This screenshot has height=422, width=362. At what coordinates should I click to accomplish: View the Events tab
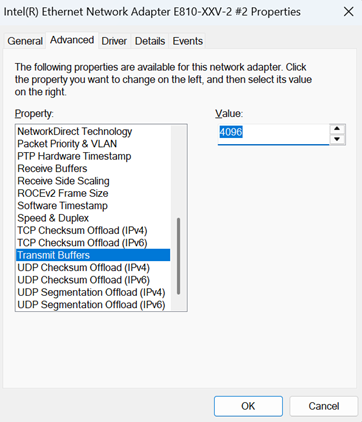tap(188, 41)
